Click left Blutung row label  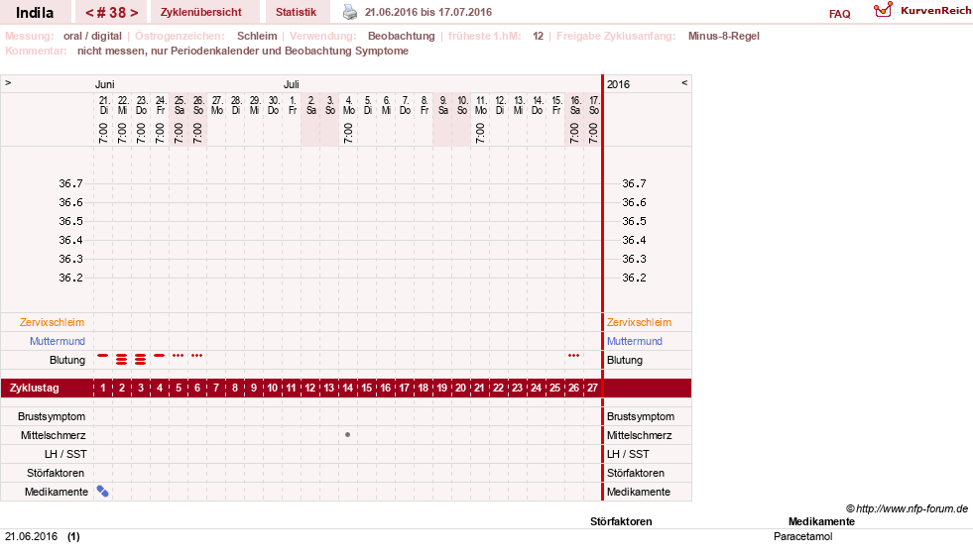tap(67, 361)
